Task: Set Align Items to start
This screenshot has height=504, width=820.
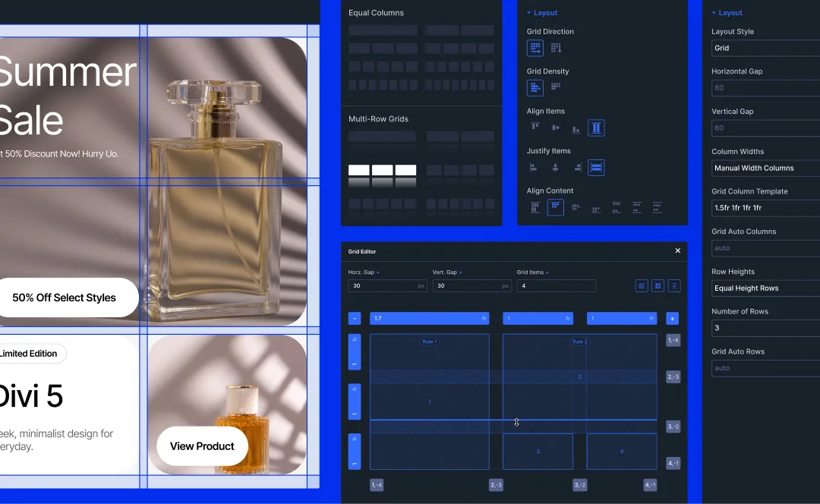Action: tap(535, 127)
